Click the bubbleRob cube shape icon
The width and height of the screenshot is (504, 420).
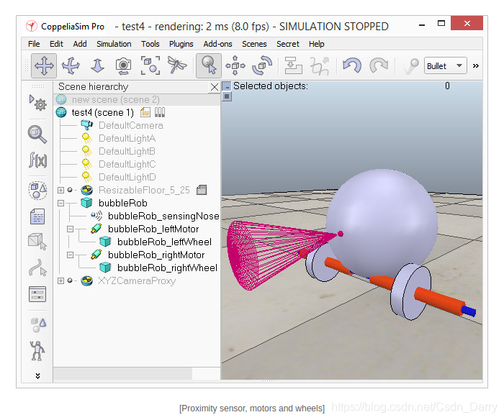(x=87, y=203)
